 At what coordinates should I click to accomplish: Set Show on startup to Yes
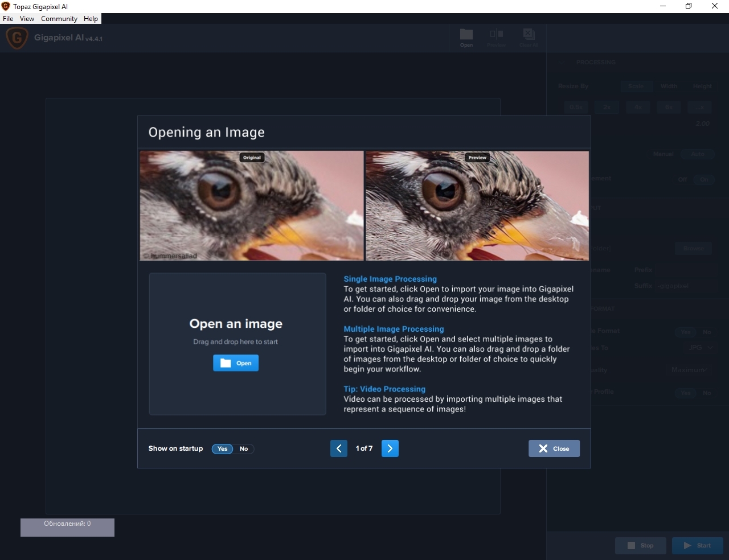tap(222, 449)
